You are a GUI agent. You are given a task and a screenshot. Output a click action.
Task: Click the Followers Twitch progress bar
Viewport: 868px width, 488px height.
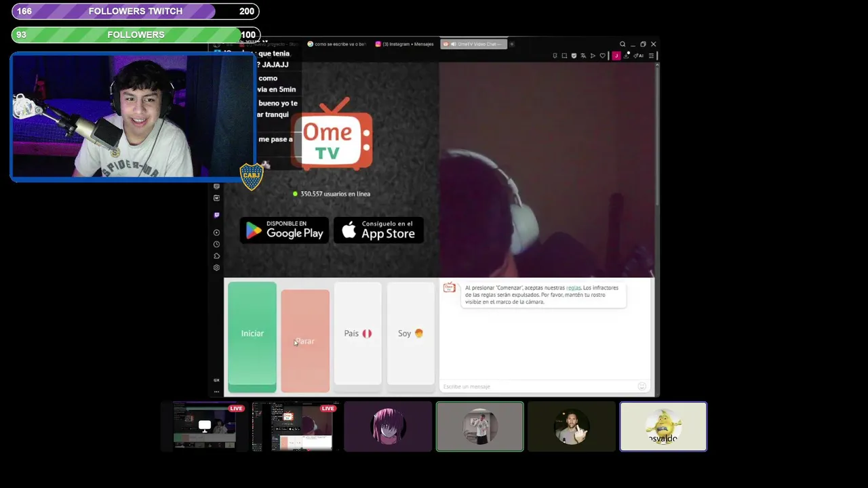(x=136, y=12)
